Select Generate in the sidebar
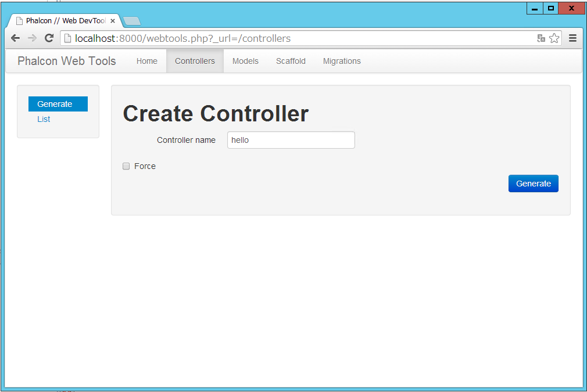Screen dimensions: 587x392 coord(58,104)
